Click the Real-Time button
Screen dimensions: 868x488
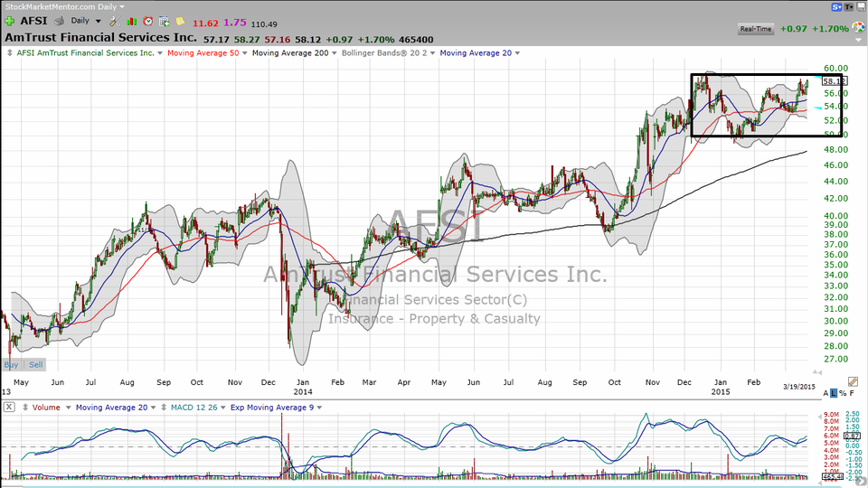click(756, 29)
